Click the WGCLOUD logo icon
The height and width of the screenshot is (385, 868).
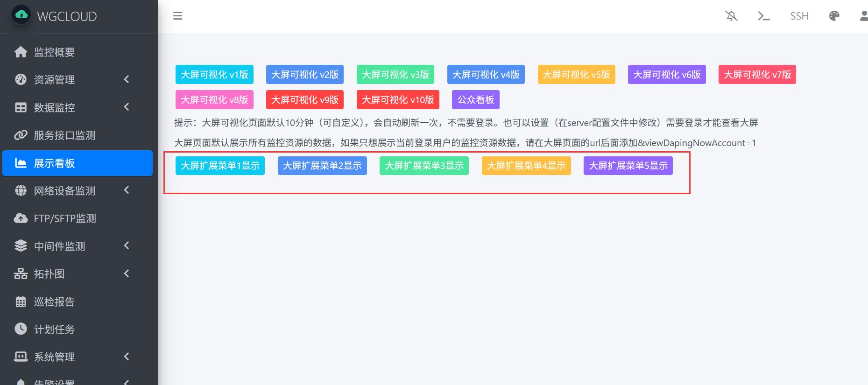pos(21,15)
